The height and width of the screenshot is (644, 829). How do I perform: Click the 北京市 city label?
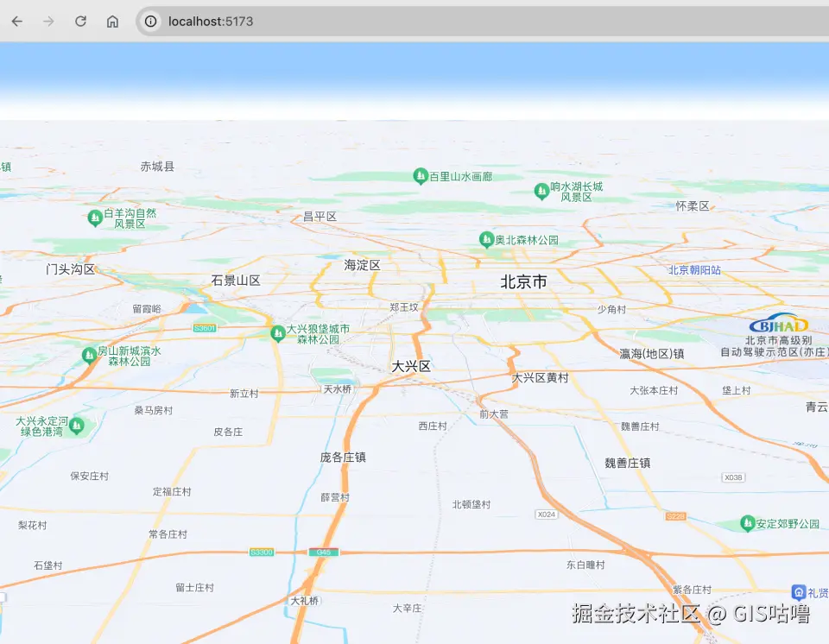click(523, 281)
